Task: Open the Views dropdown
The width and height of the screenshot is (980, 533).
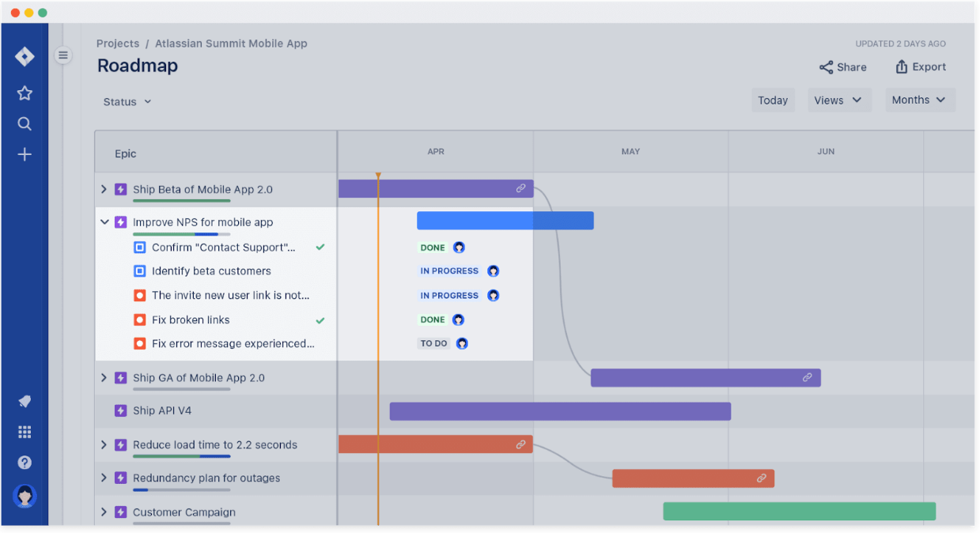Action: pyautogui.click(x=838, y=100)
